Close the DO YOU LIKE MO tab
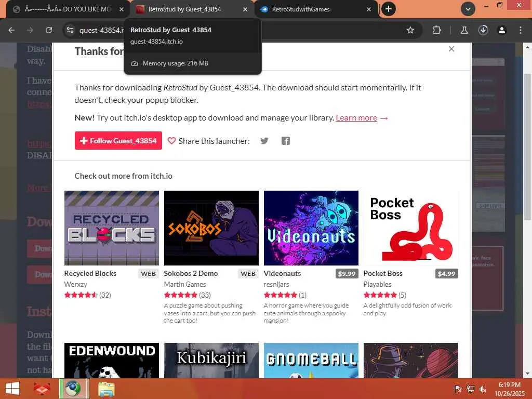 click(x=122, y=9)
